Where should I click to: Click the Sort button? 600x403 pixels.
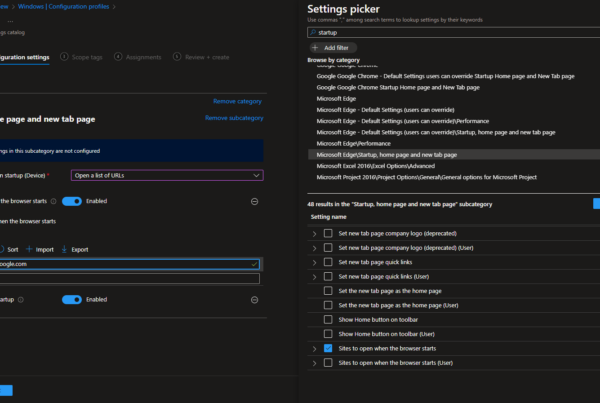[x=9, y=250]
